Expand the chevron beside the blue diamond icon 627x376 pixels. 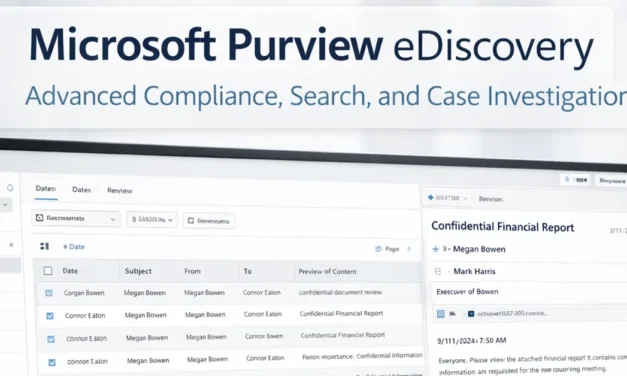[465, 198]
